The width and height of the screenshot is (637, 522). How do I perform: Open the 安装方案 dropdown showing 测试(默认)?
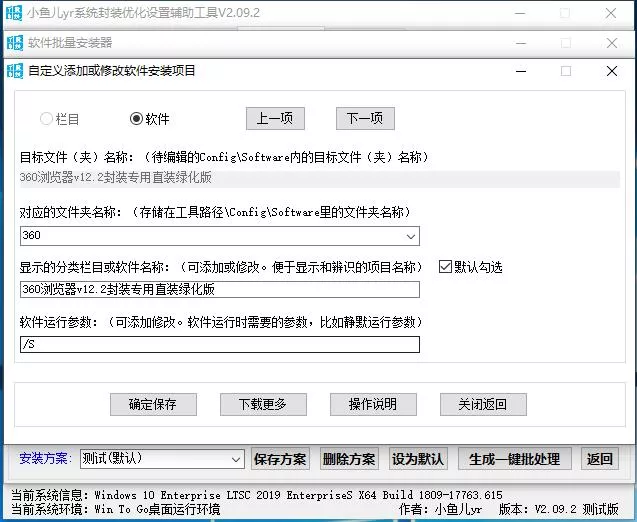click(162, 459)
